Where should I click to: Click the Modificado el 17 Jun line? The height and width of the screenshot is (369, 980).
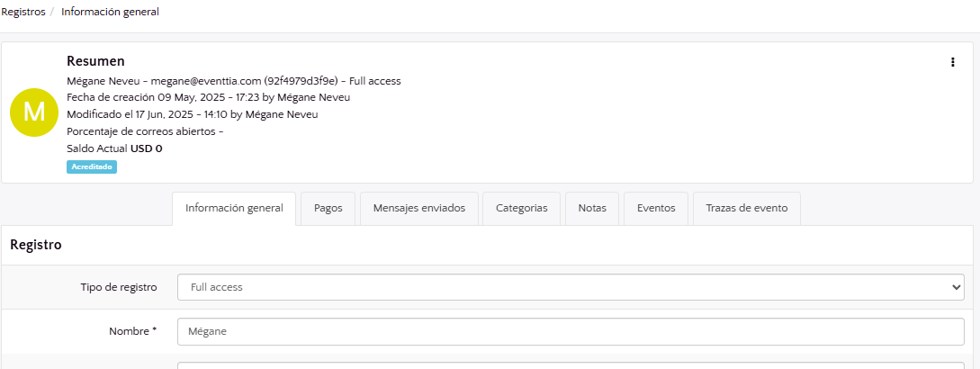pyautogui.click(x=192, y=114)
